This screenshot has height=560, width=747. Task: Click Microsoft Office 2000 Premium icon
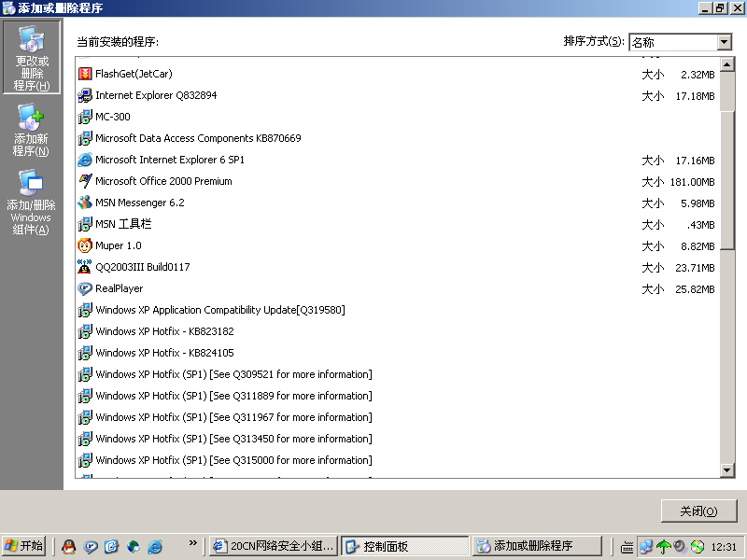85,181
